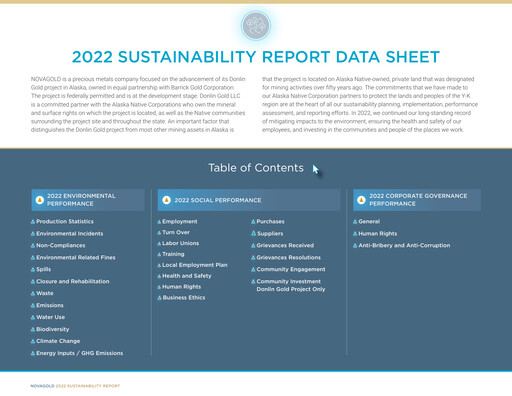Click the bullet icon beside Anti-Bribery and Anti-Corruption
Screen dimensions: 512x396
[x=355, y=246]
